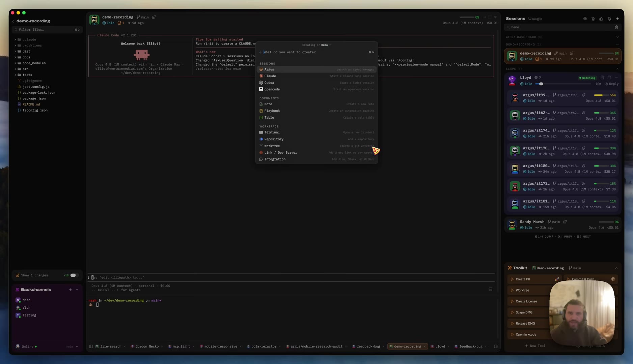633x364 pixels.
Task: Switch to the mcp_light tab
Action: tap(181, 346)
